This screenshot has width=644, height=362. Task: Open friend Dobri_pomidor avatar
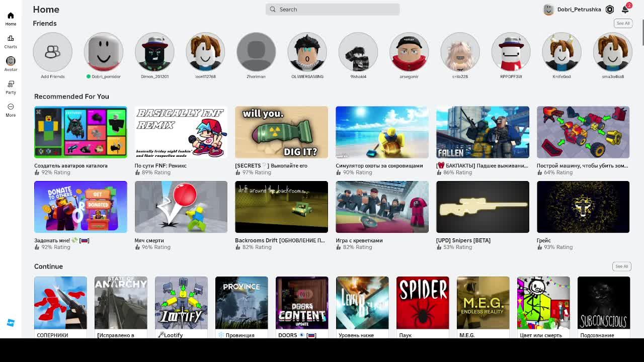click(104, 52)
